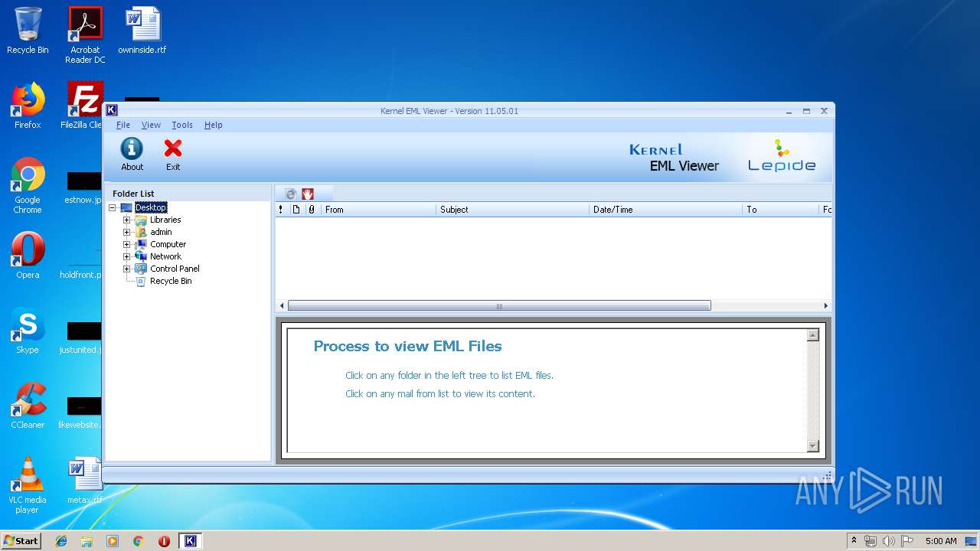Expand the Libraries tree node

coord(127,220)
